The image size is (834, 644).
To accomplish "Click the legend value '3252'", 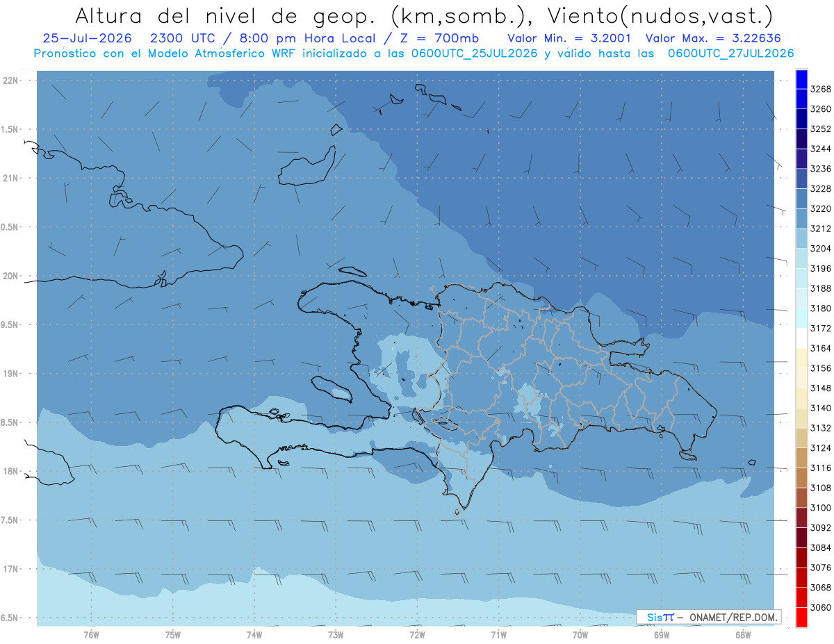I will [821, 129].
